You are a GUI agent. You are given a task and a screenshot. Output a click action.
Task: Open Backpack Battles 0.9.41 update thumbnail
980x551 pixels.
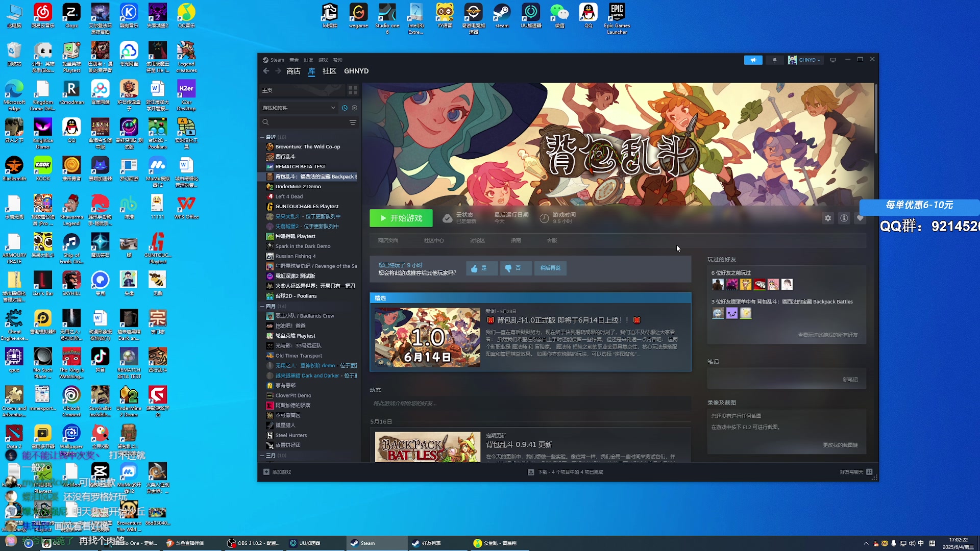(x=427, y=447)
